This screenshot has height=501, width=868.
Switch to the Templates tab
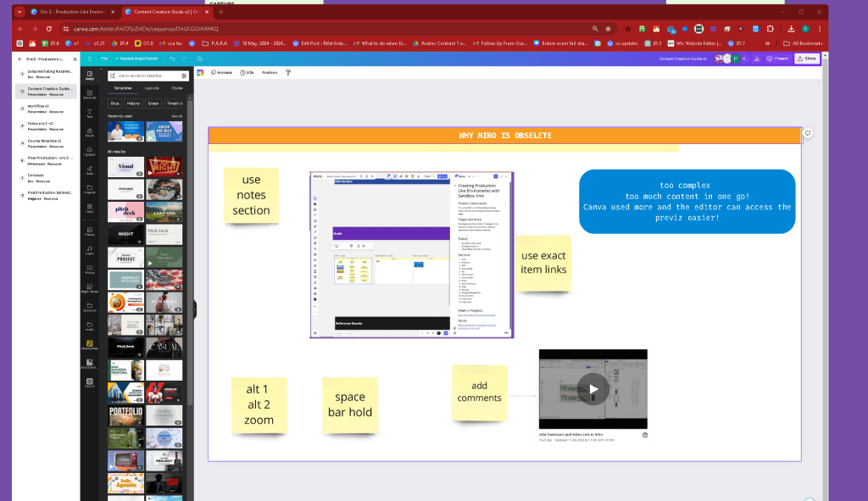[123, 88]
